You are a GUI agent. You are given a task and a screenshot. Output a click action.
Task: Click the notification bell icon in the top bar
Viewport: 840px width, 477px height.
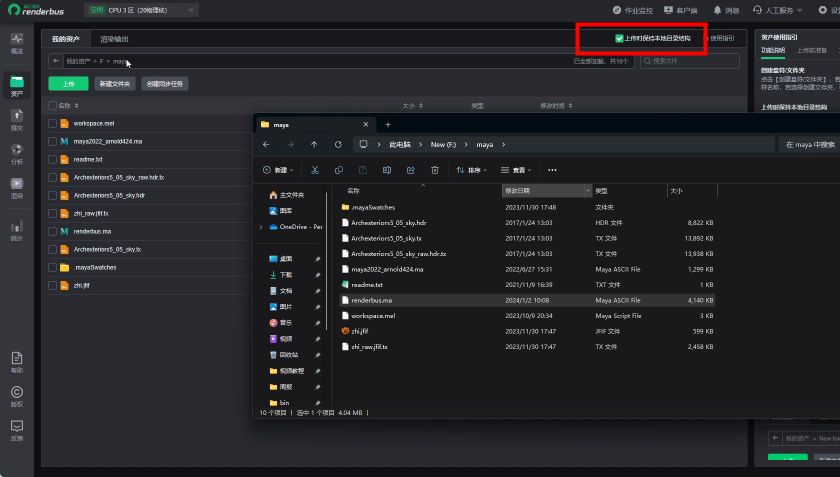coord(717,10)
